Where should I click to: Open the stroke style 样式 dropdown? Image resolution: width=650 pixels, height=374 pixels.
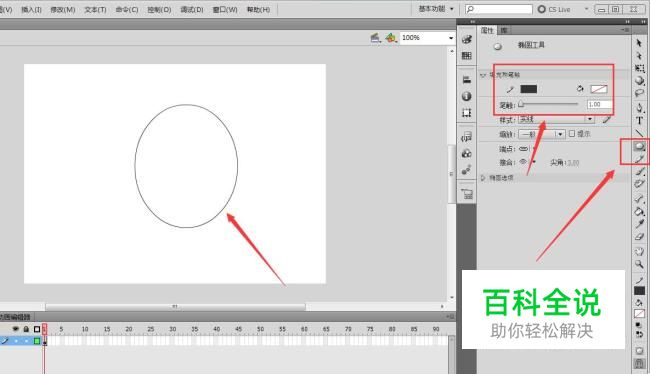tap(556, 120)
